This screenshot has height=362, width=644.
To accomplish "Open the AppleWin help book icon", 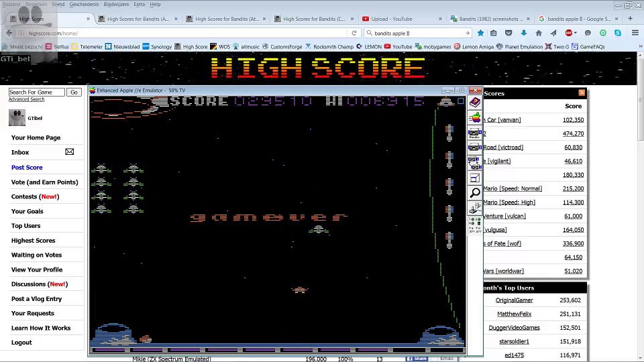I will (475, 103).
